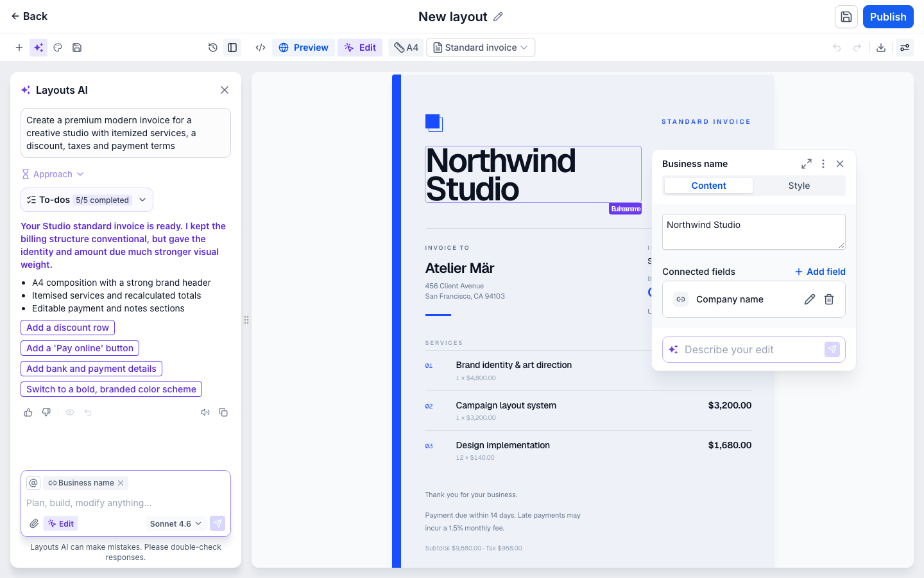
Task: Select the Northwind Studio heading on invoice
Action: coord(533,174)
